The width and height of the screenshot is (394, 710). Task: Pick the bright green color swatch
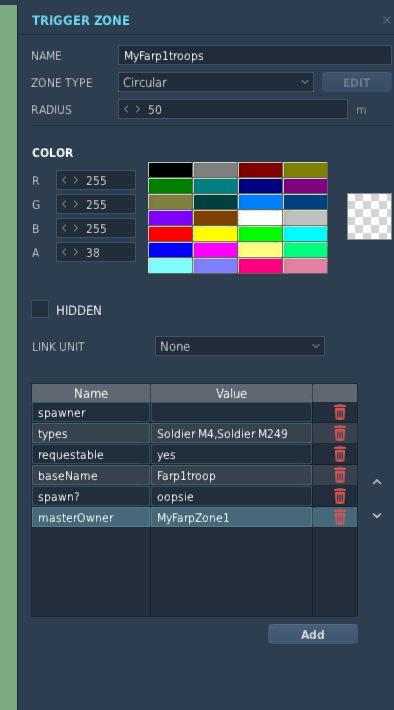pyautogui.click(x=260, y=234)
